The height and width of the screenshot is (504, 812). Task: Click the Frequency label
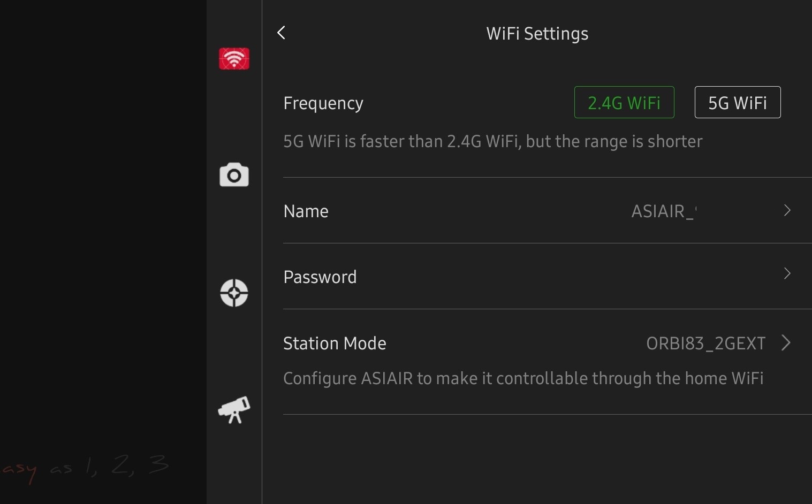tap(323, 103)
